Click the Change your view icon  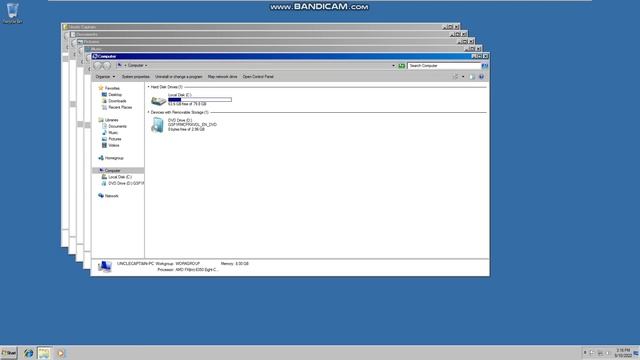(456, 77)
